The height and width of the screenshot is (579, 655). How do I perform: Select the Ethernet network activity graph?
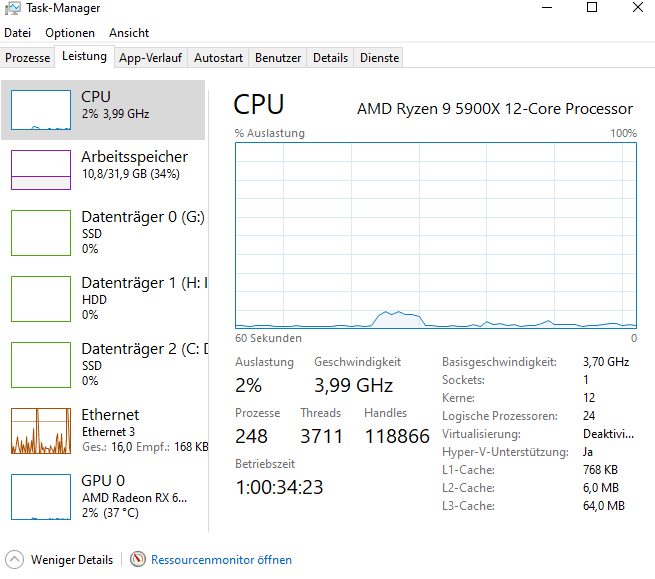(40, 430)
